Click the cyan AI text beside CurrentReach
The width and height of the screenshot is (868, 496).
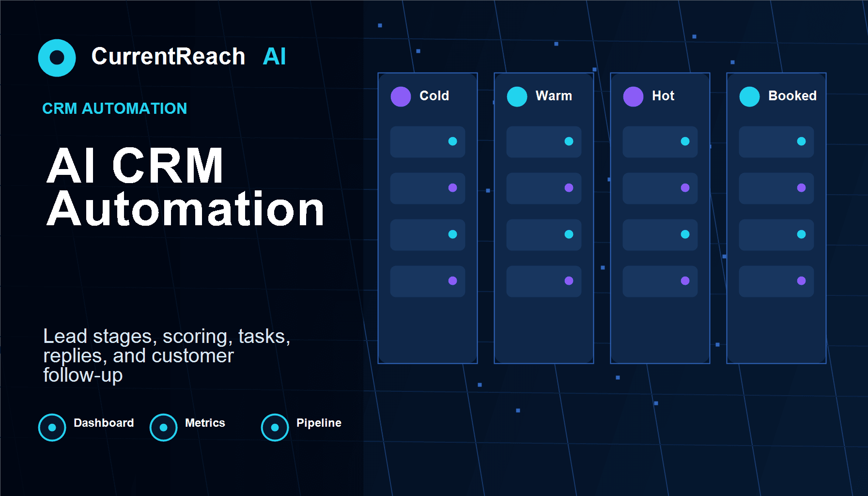click(x=274, y=56)
